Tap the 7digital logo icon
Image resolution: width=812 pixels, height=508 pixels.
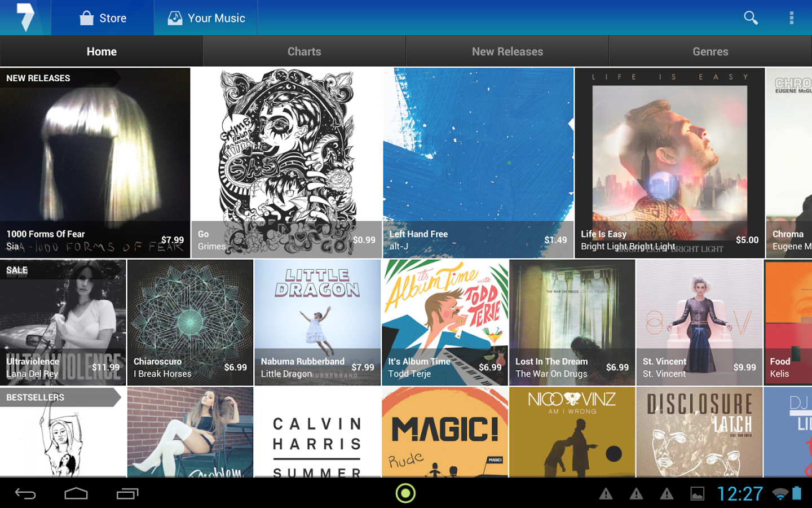25,17
